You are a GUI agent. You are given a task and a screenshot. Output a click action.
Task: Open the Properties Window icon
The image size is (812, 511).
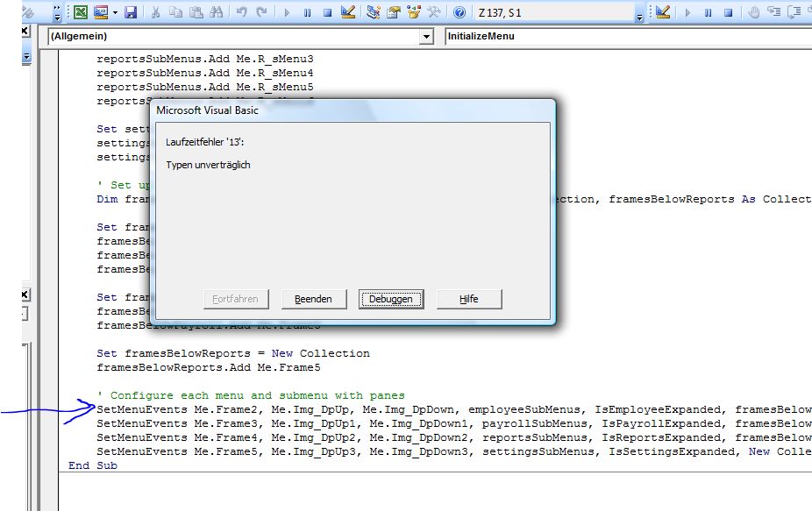click(394, 12)
